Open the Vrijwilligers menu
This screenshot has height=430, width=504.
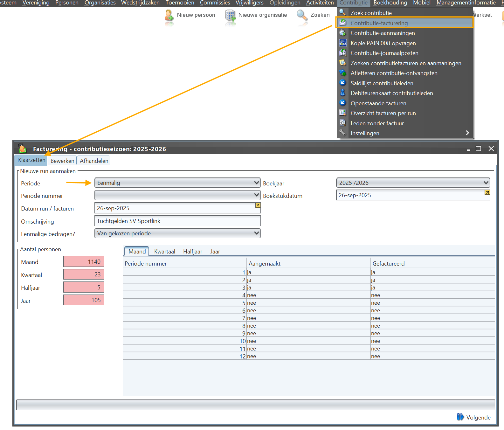249,3
